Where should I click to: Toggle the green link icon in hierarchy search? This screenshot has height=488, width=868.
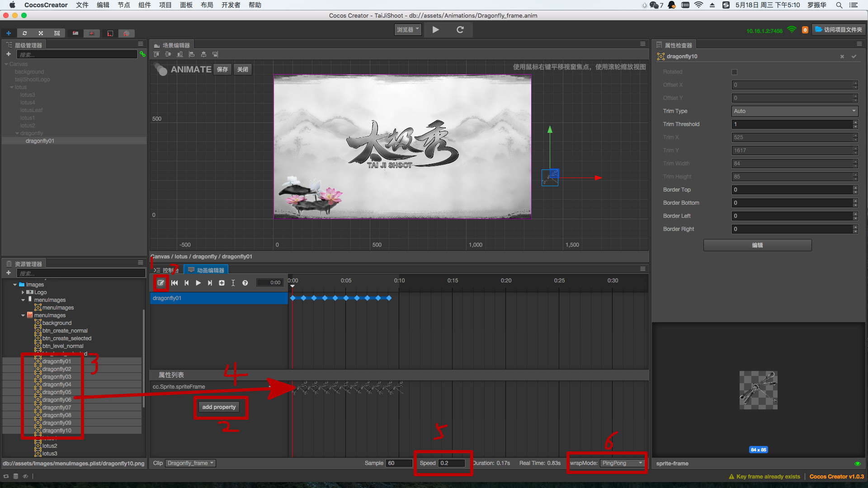[x=142, y=54]
